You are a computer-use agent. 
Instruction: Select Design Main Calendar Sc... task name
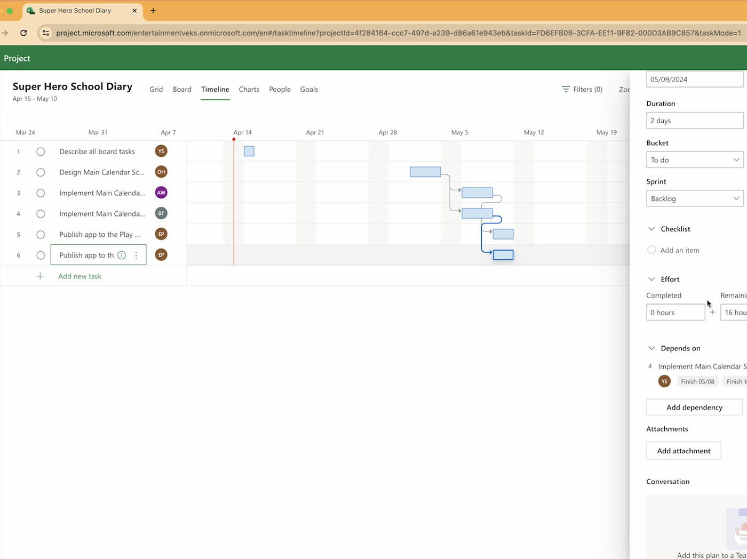point(101,172)
